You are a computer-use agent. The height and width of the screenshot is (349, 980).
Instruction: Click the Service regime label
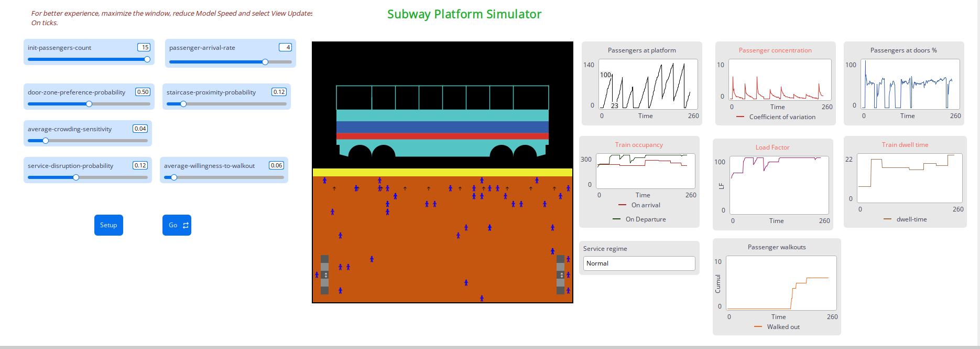(605, 249)
